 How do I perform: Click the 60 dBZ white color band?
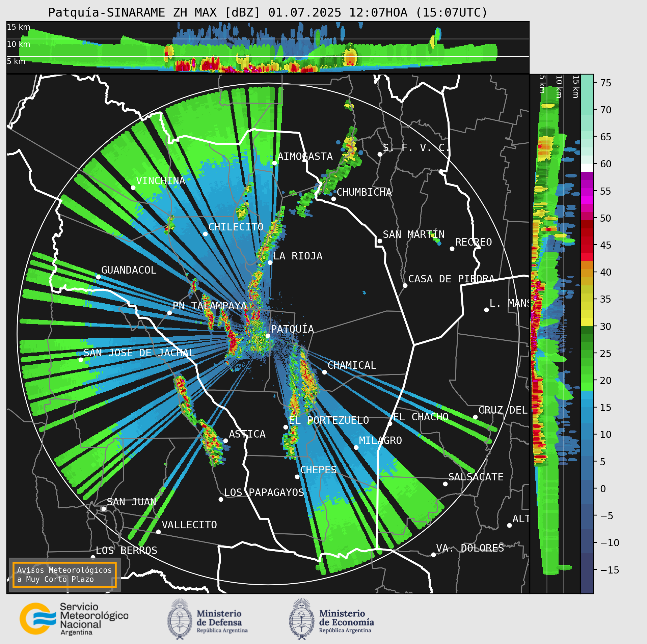587,168
